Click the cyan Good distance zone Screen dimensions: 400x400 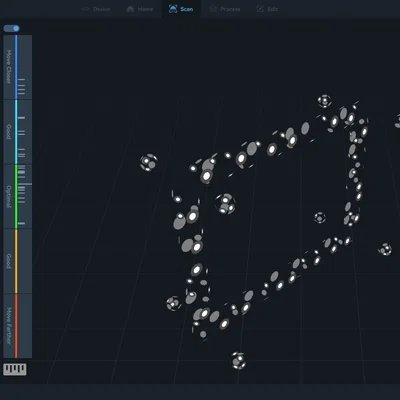18,132
